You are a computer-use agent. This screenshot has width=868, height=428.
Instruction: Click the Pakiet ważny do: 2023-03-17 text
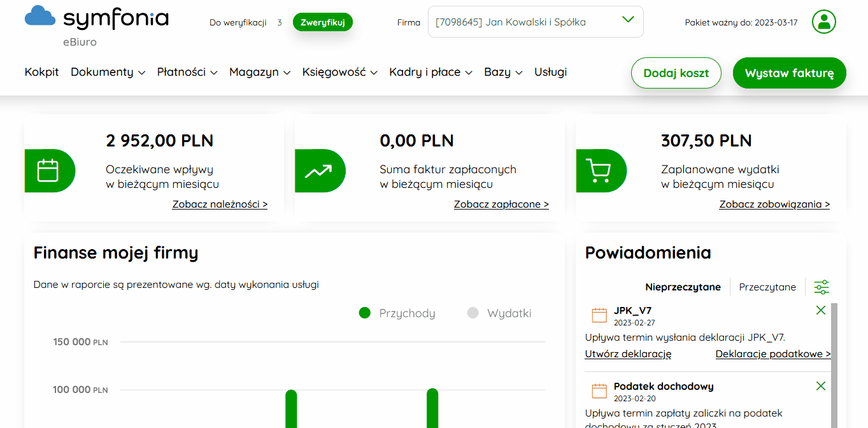pyautogui.click(x=740, y=22)
